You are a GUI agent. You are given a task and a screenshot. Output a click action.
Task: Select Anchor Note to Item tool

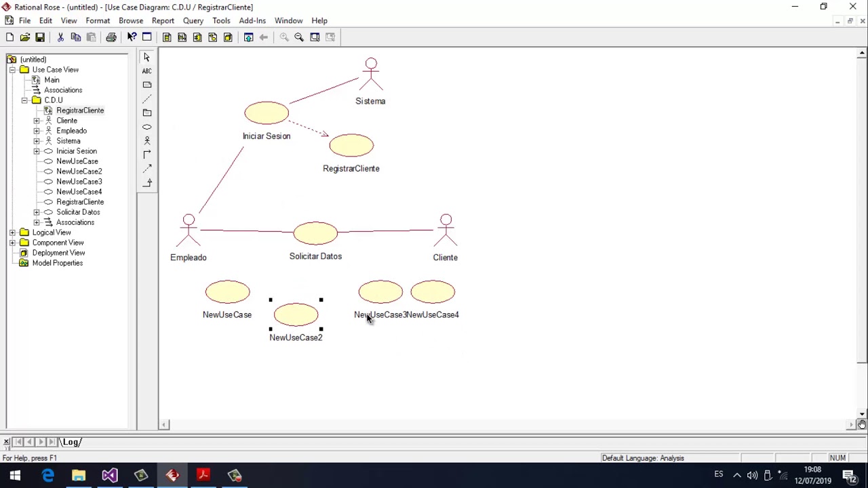(x=147, y=99)
